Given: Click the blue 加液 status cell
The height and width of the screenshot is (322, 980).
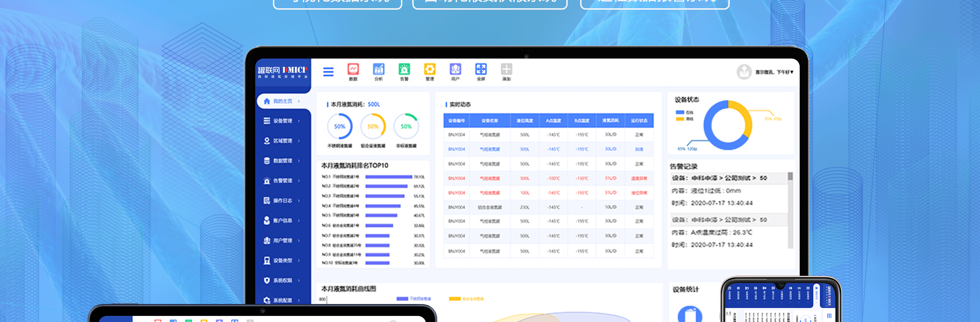Looking at the screenshot, I should tap(639, 149).
